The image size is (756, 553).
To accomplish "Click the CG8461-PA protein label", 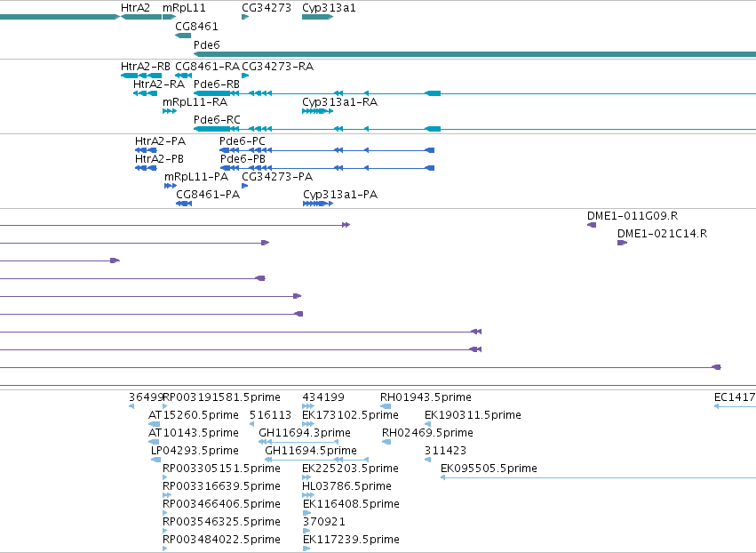I will click(x=208, y=195).
